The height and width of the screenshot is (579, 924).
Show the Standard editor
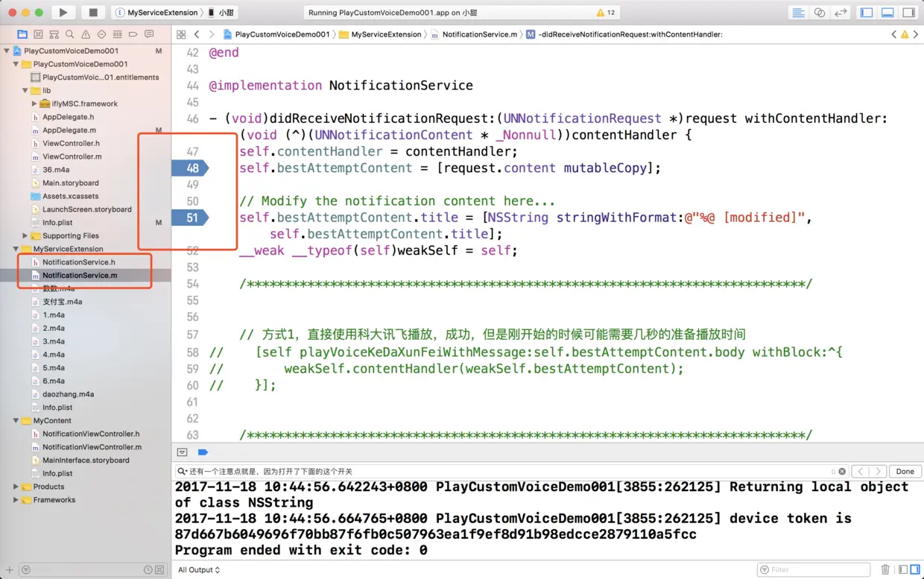(x=798, y=13)
